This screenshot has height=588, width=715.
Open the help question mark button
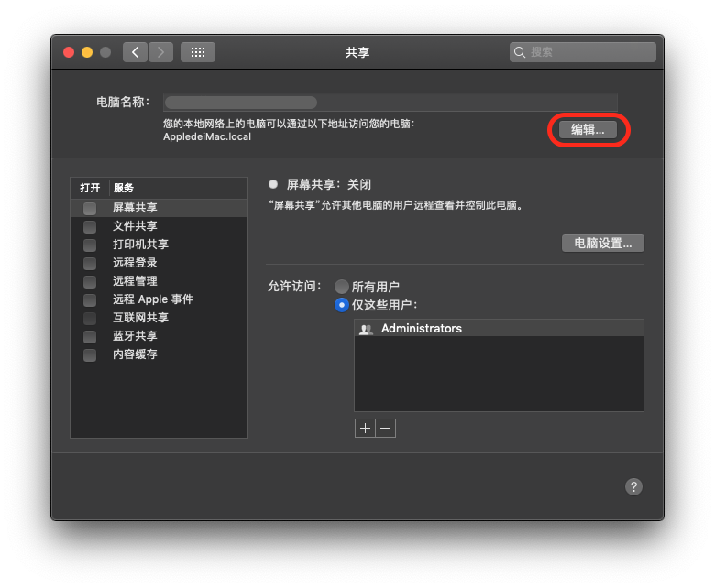(x=633, y=486)
